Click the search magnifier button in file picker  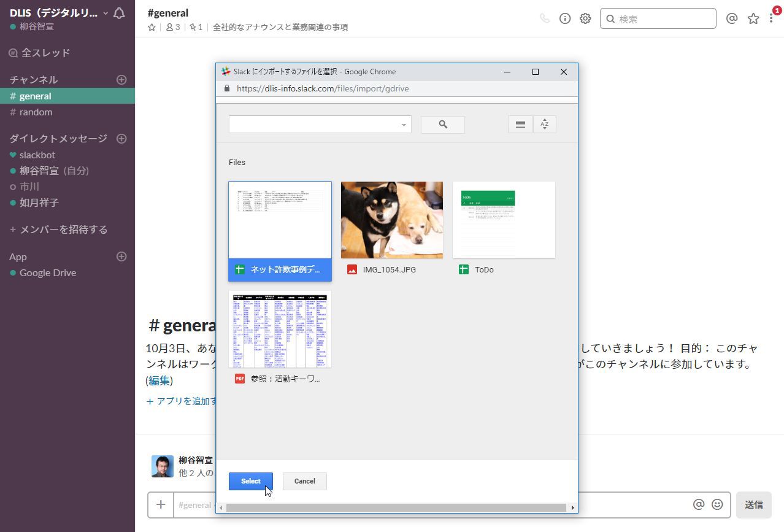point(442,125)
